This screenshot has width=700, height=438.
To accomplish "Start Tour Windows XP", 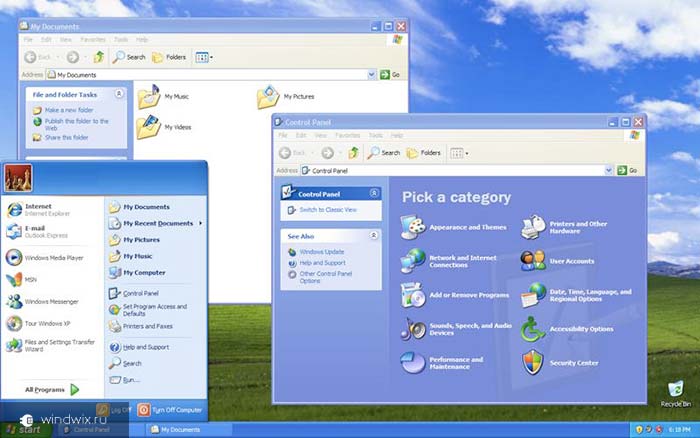I will tap(38, 323).
